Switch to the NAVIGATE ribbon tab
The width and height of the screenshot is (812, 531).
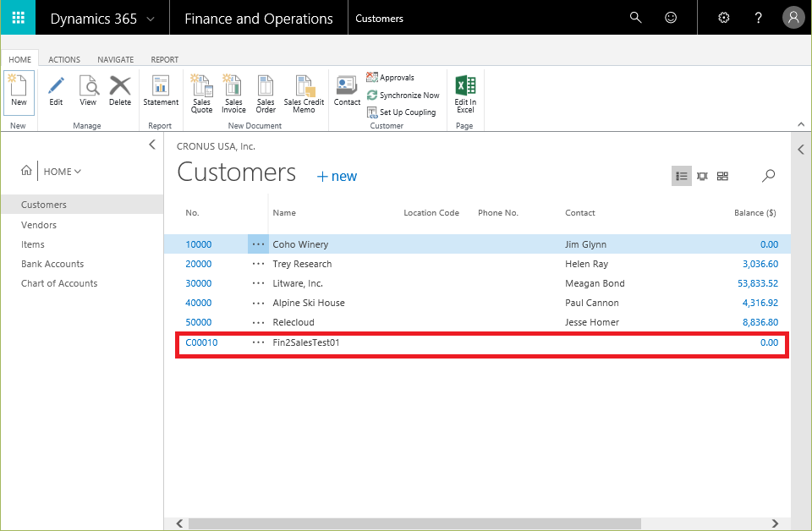tap(116, 59)
